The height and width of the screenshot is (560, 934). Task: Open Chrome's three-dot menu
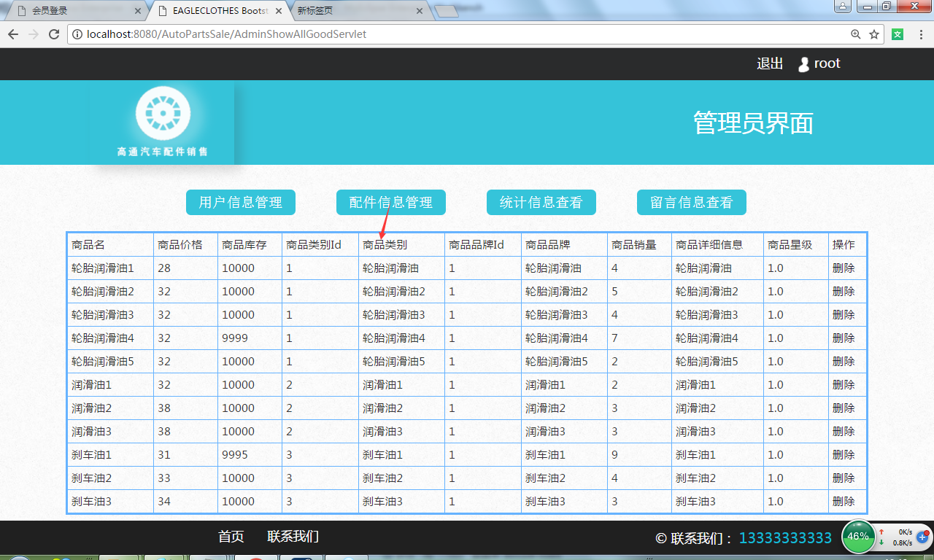(x=921, y=34)
